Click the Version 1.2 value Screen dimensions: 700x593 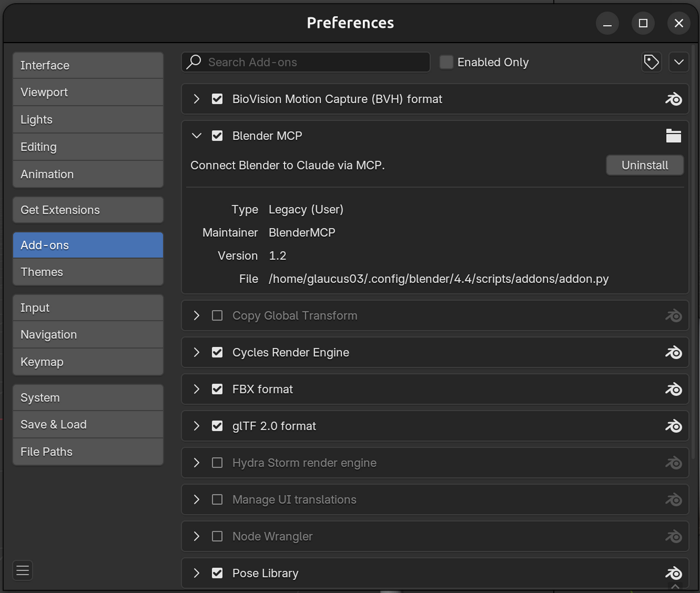pyautogui.click(x=278, y=255)
